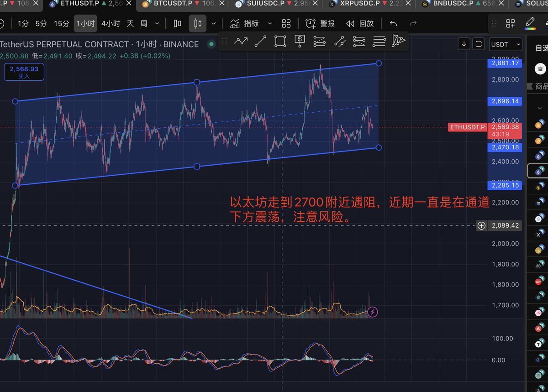Image resolution: width=548 pixels, height=392 pixels.
Task: Open the four-square layout templates icon
Action: pyautogui.click(x=286, y=23)
